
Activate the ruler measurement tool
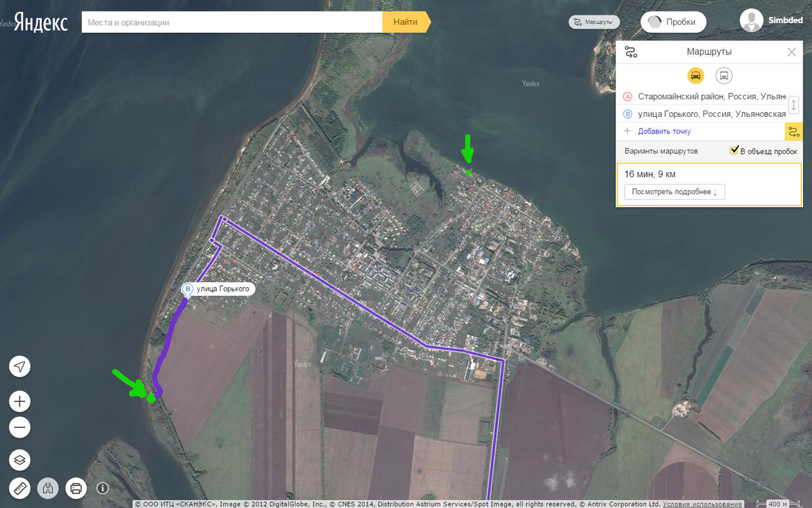(20, 488)
